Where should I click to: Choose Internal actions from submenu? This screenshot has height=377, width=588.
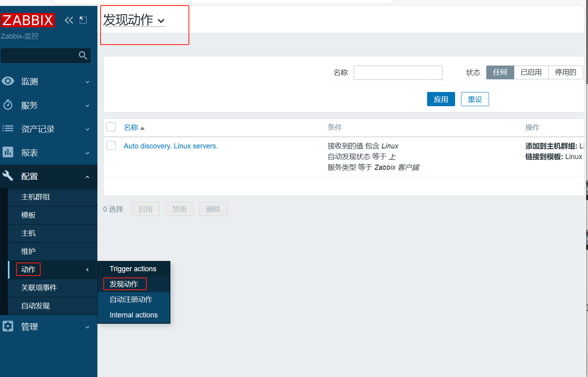(134, 315)
